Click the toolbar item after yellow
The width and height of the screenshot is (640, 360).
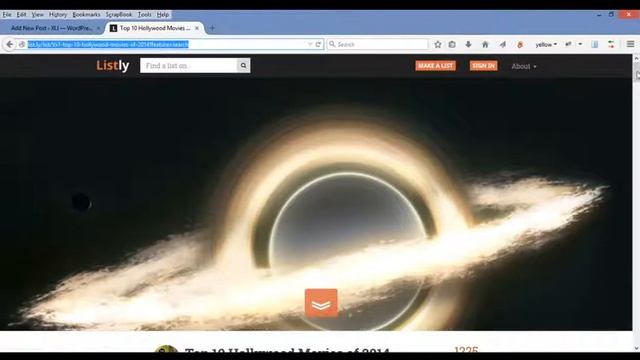[568, 44]
